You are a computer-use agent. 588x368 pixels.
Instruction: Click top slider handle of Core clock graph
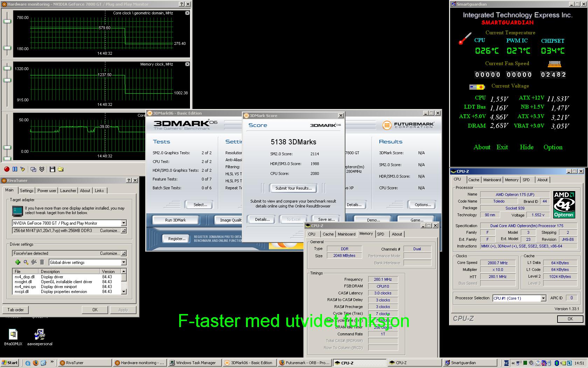coord(7,21)
